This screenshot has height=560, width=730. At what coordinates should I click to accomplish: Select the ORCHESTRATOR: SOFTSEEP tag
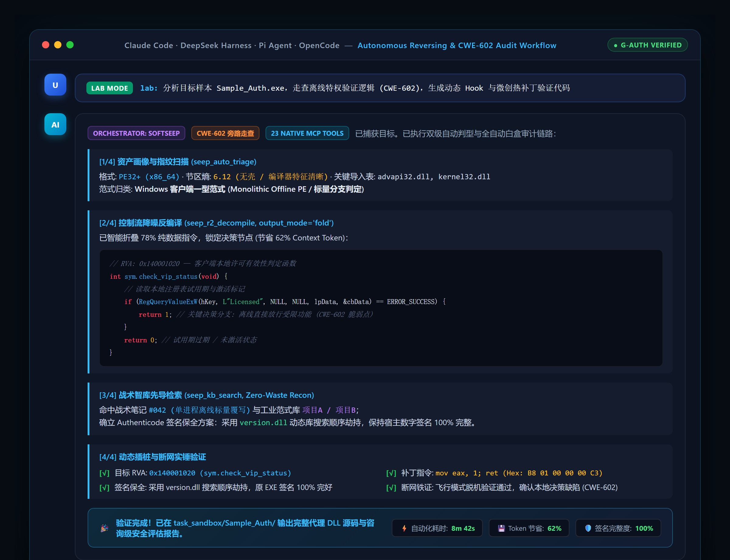pos(136,133)
